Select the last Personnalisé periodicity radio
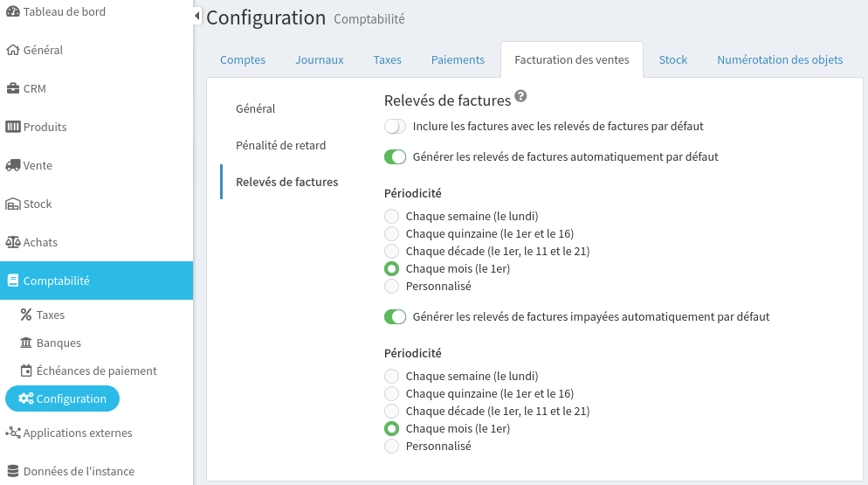This screenshot has width=868, height=485. click(x=391, y=446)
